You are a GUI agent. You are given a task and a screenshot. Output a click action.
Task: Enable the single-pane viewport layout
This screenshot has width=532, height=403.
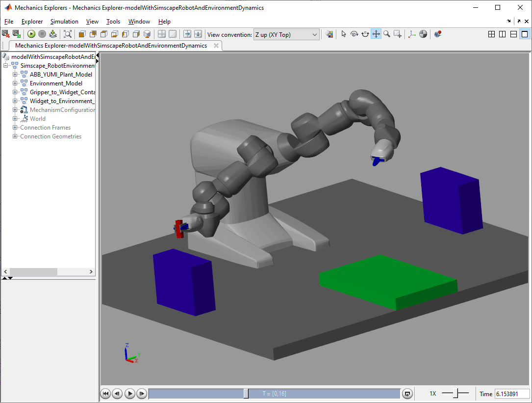coord(524,34)
